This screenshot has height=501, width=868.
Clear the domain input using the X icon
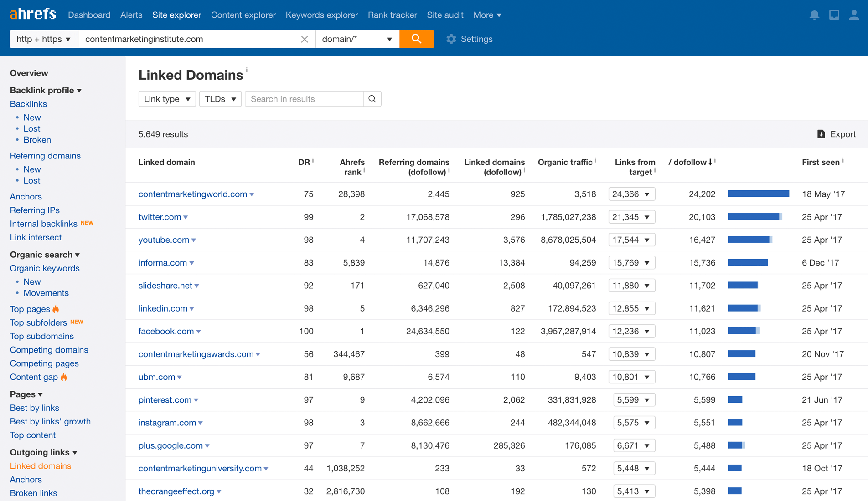(x=304, y=39)
